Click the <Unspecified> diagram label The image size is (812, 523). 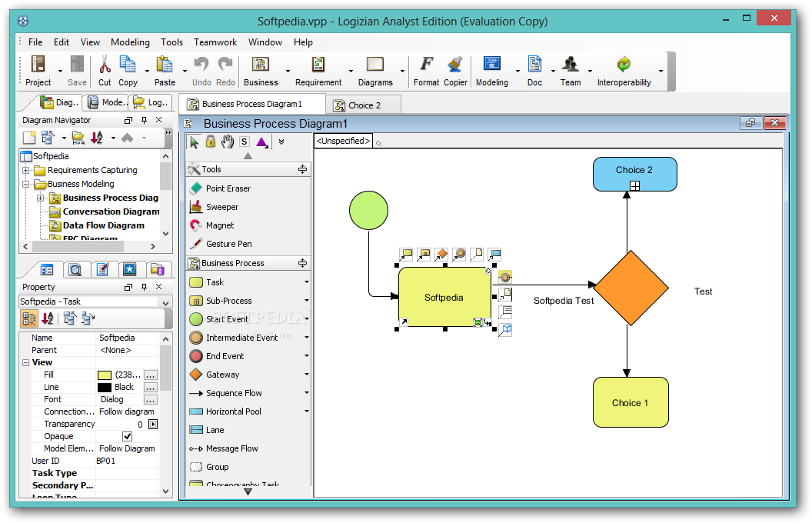coord(343,141)
